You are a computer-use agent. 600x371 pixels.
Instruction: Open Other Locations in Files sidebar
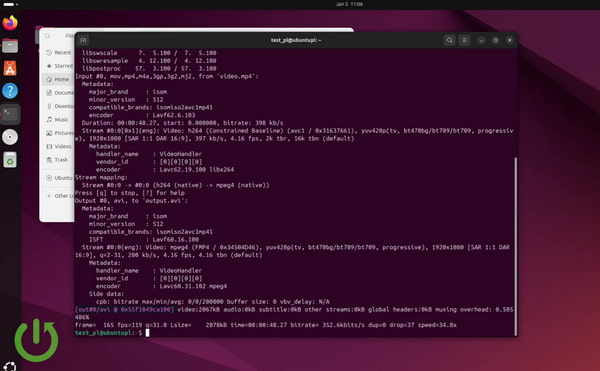pyautogui.click(x=59, y=196)
